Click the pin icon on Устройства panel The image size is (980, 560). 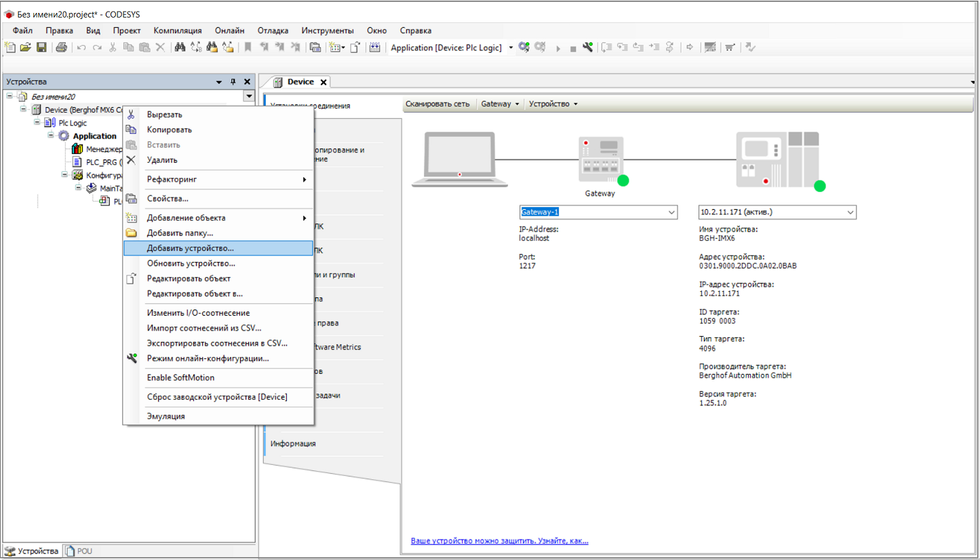click(x=233, y=81)
